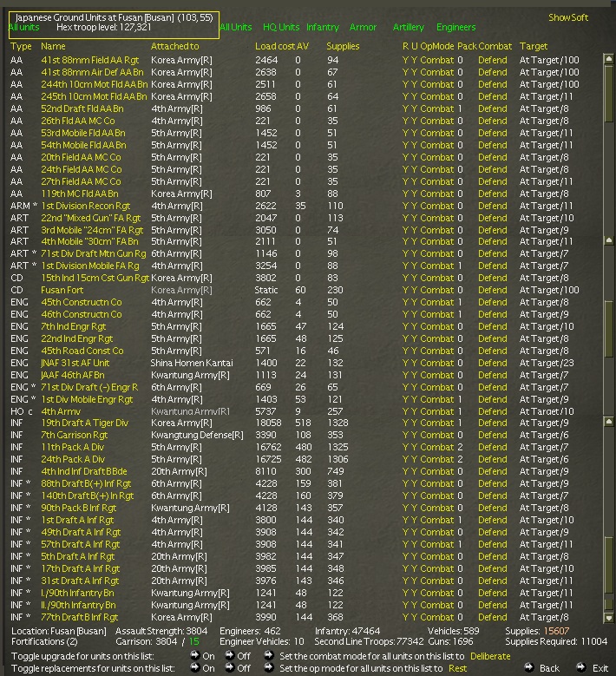Click At Target/23 for JNAF 31st AF Unit
The width and height of the screenshot is (616, 676).
click(547, 363)
